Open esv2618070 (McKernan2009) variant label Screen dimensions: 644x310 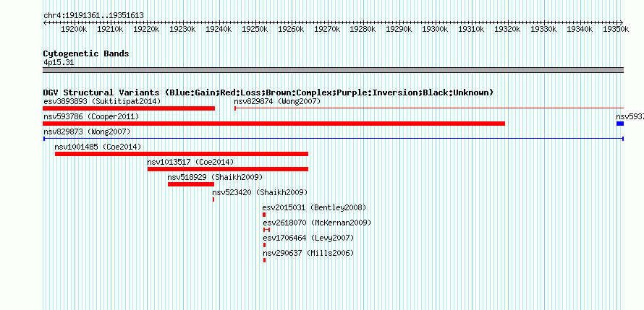point(317,223)
